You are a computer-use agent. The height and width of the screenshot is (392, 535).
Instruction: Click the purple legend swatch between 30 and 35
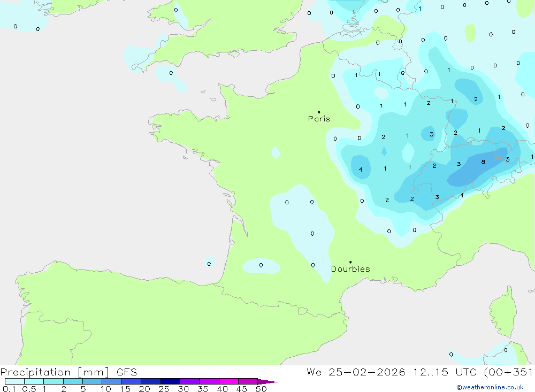(x=189, y=381)
